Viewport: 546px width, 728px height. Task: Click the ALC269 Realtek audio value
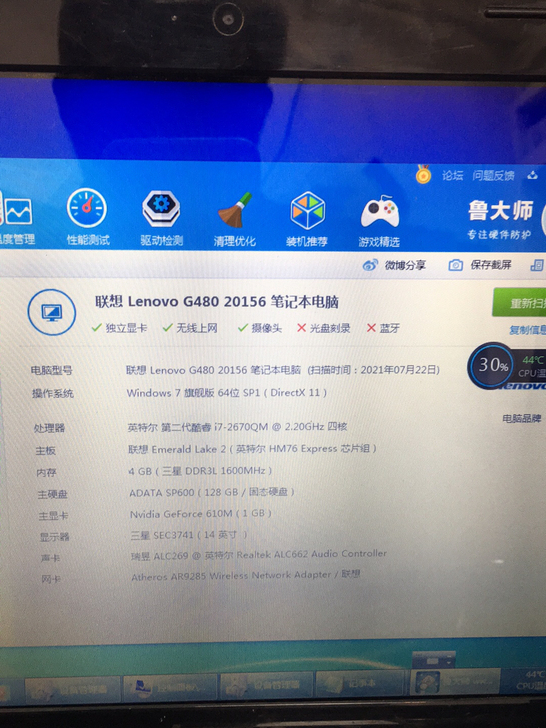259,555
